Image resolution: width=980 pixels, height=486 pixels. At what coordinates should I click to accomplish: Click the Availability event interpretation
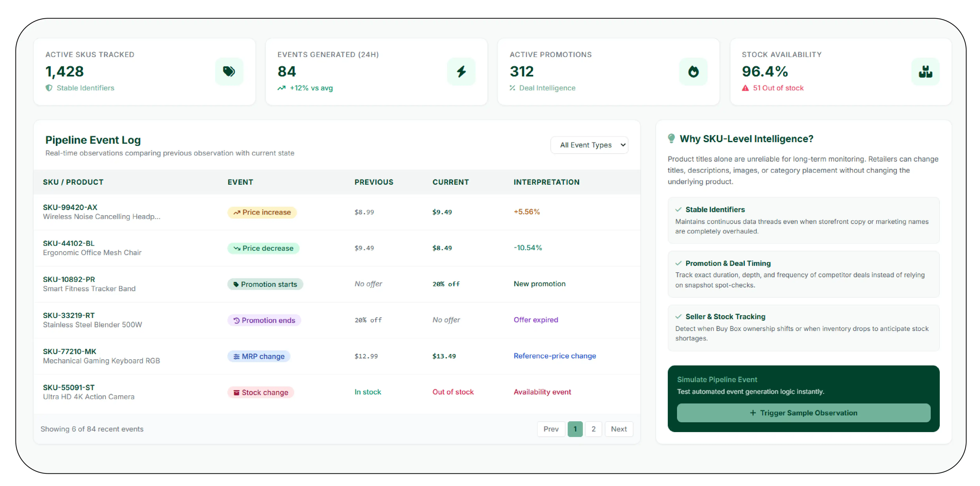[x=542, y=392]
